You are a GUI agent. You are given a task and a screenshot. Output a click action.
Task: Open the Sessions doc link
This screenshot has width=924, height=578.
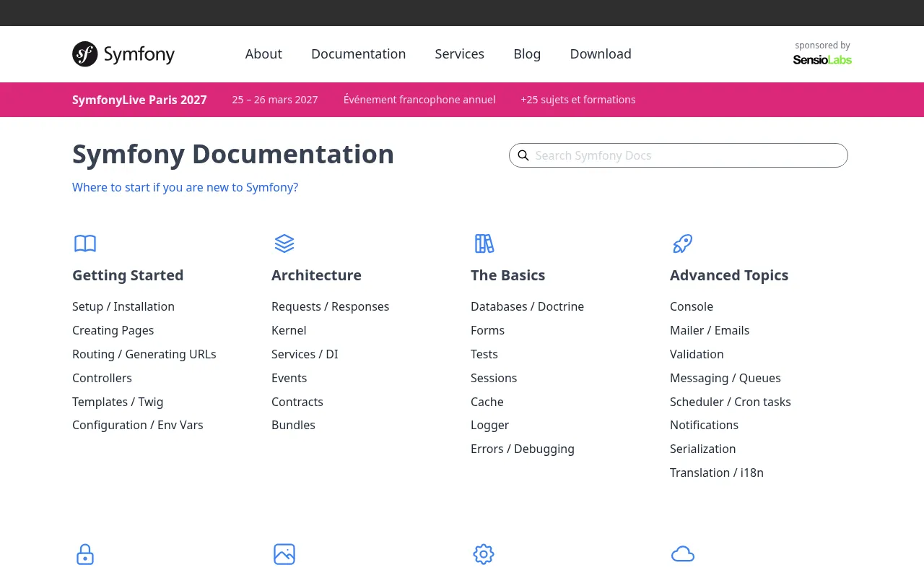[494, 378]
